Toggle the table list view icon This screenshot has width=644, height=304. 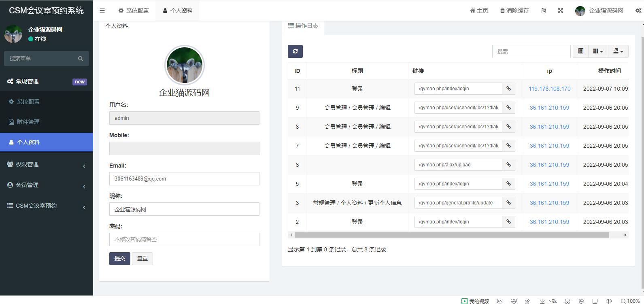click(x=580, y=51)
